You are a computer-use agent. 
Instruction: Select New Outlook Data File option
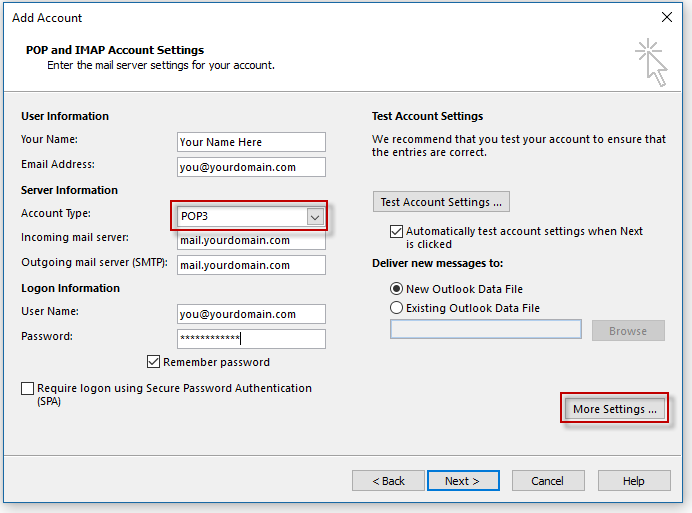[397, 289]
